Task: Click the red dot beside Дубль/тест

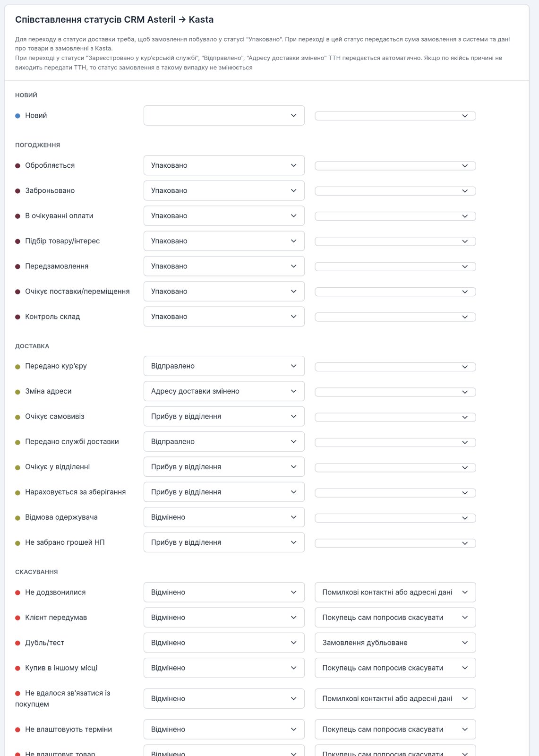Action: pos(17,643)
